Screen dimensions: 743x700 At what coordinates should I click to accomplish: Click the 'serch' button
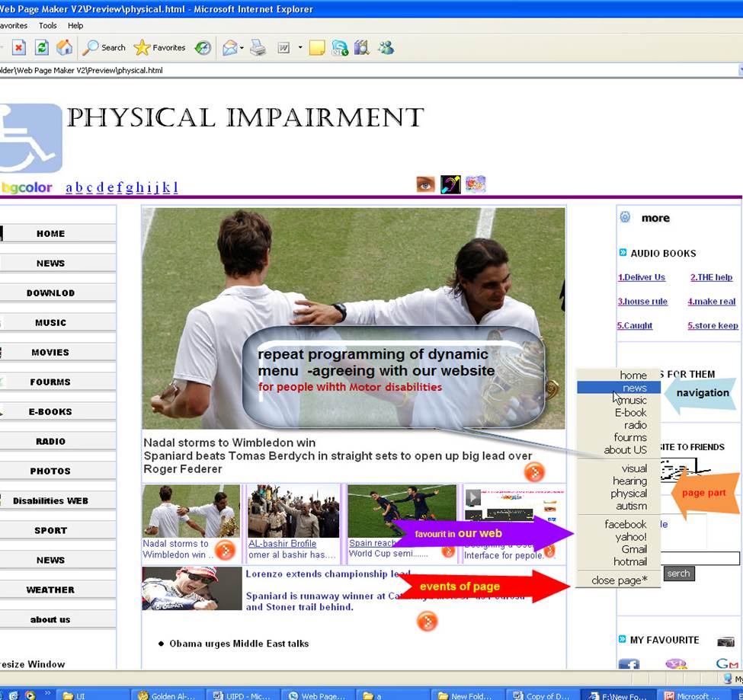point(677,574)
